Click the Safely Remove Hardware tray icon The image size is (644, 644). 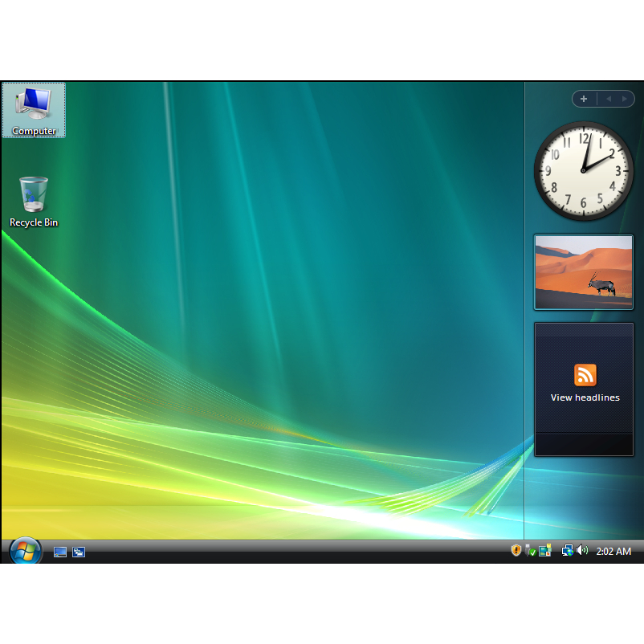pyautogui.click(x=530, y=550)
